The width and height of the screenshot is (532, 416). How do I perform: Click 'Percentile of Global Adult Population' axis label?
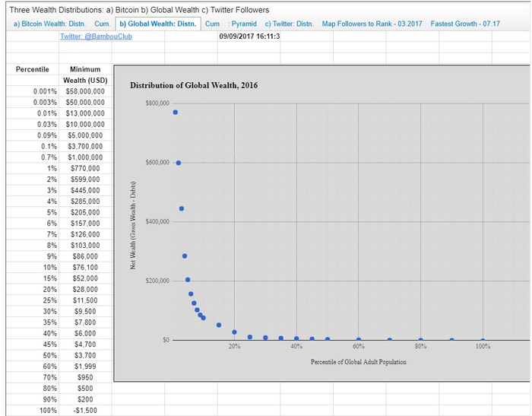tap(359, 362)
